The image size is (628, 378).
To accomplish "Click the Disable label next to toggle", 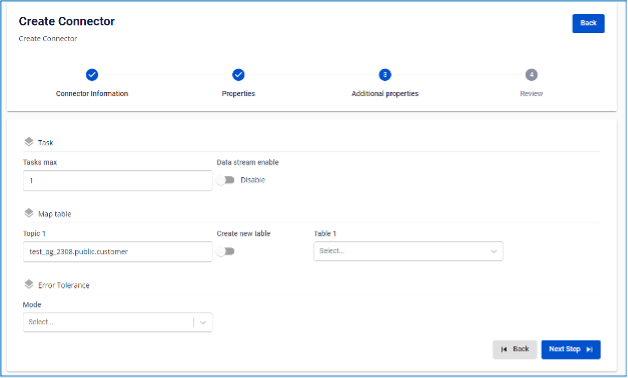I will [253, 180].
